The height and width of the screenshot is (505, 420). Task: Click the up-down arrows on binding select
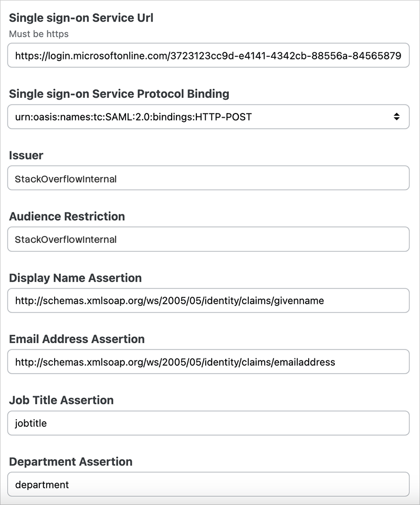(397, 117)
